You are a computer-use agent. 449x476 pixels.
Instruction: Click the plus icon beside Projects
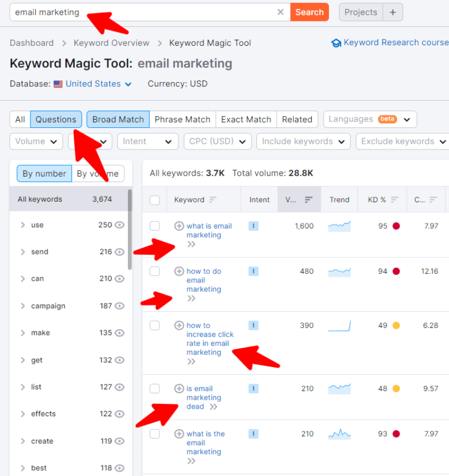point(393,12)
